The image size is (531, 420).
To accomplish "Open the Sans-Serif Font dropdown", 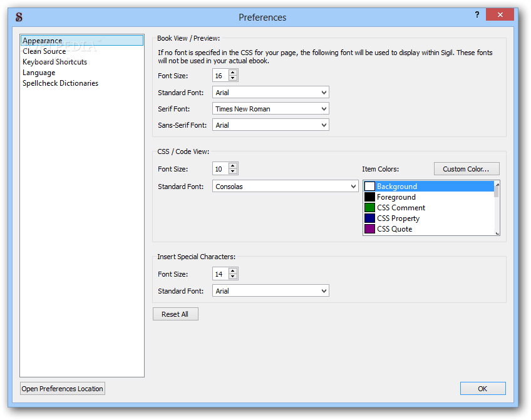I will pos(271,125).
